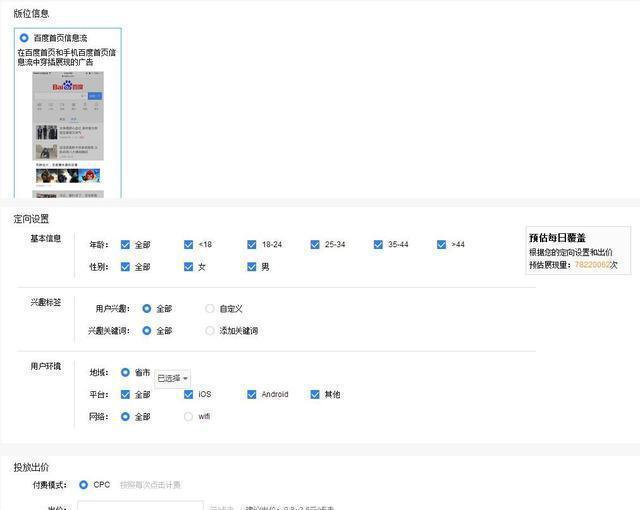Toggle the 年龄 全部 checkbox
The width and height of the screenshot is (640, 510).
click(125, 244)
